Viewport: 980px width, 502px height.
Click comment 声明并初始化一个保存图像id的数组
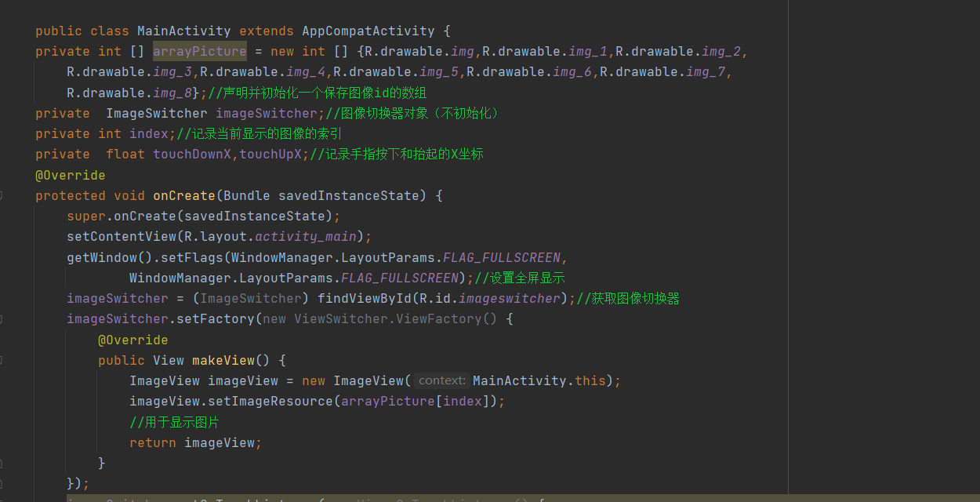(x=318, y=93)
